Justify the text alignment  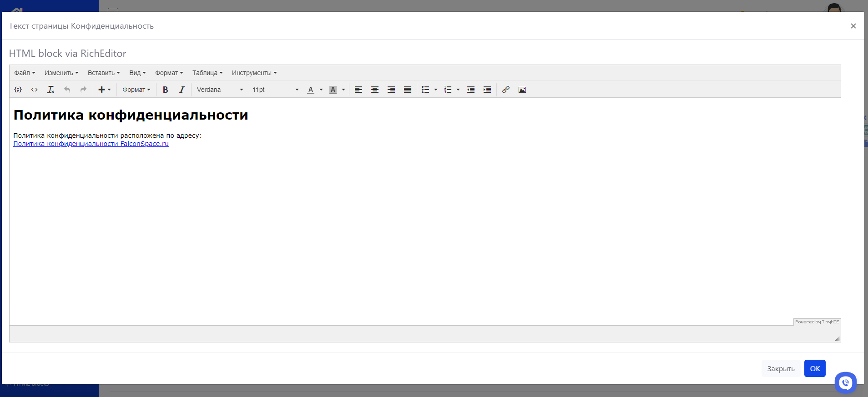tap(407, 90)
